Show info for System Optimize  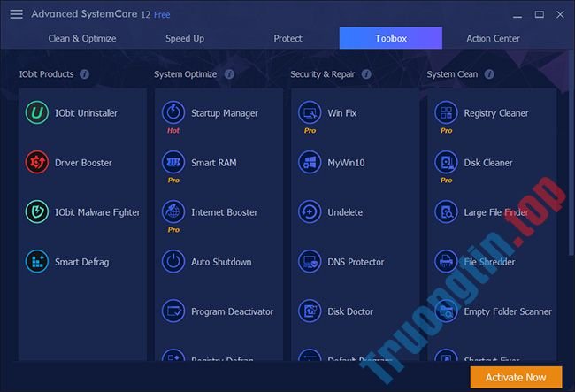[x=229, y=74]
